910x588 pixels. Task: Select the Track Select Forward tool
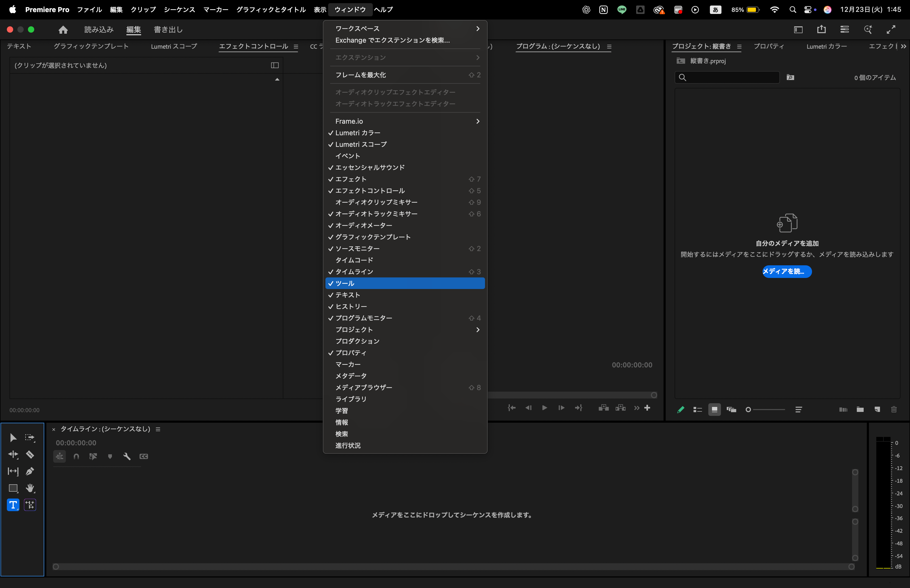pos(30,437)
